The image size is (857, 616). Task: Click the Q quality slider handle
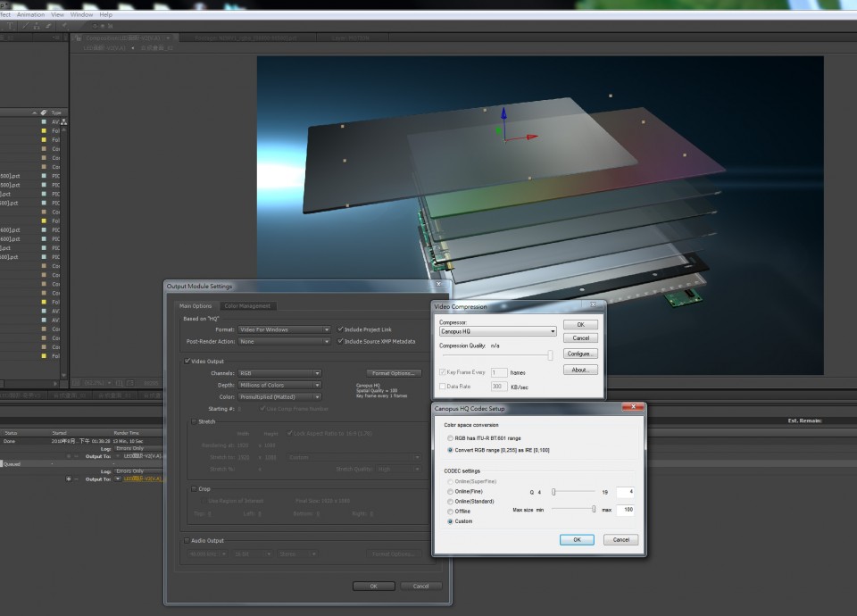[553, 491]
